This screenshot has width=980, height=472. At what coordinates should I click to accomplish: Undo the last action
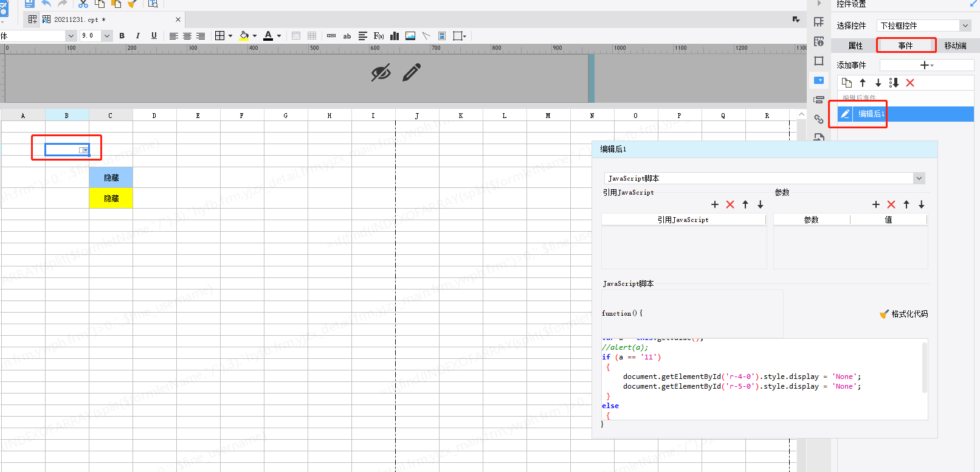[46, 3]
